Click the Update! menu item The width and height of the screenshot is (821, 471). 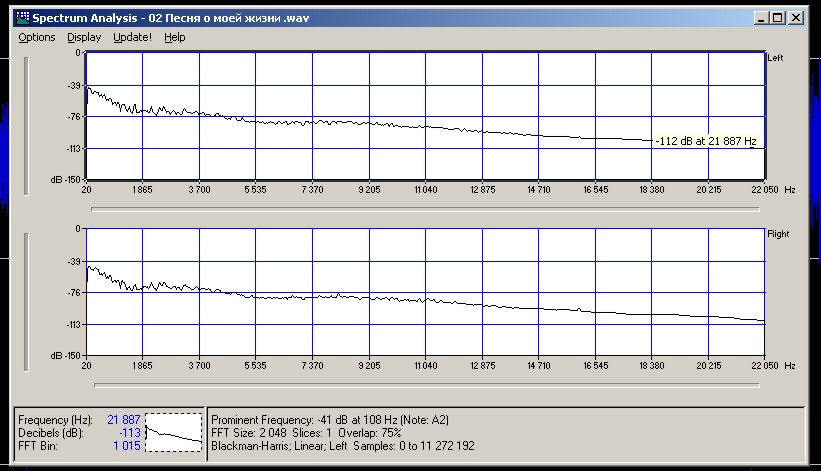click(x=132, y=37)
